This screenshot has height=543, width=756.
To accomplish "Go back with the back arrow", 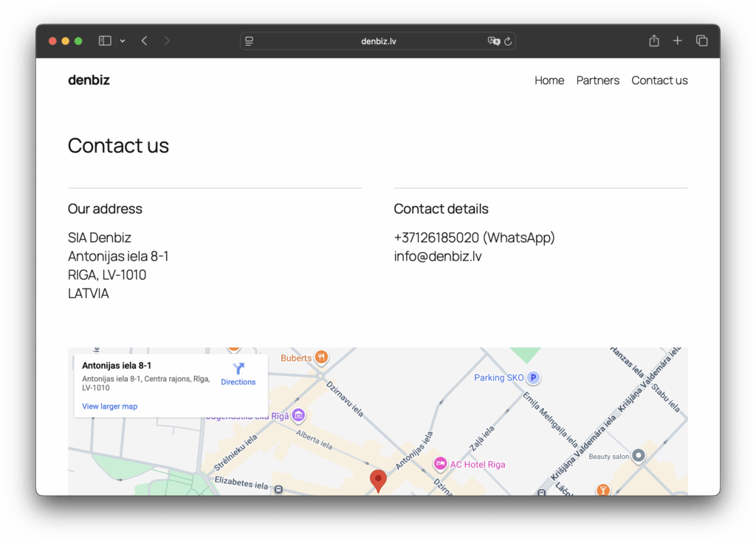I will click(x=144, y=41).
